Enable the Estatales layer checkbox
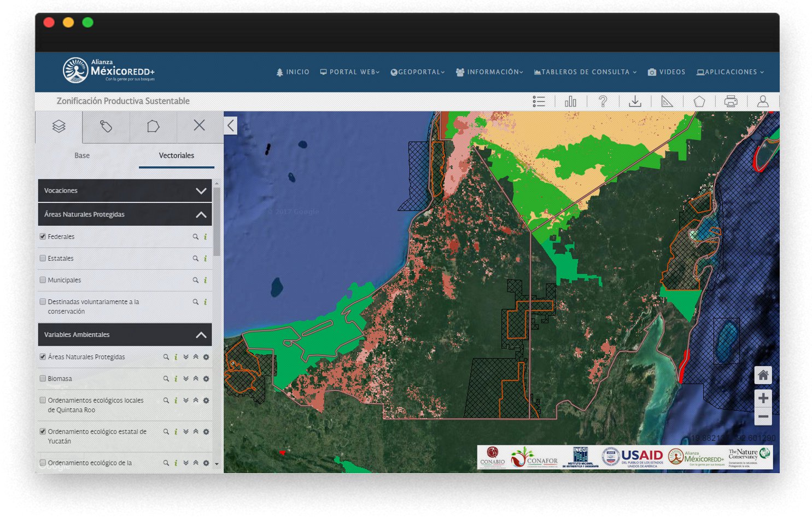Screen dimensions: 812x524 [x=43, y=258]
